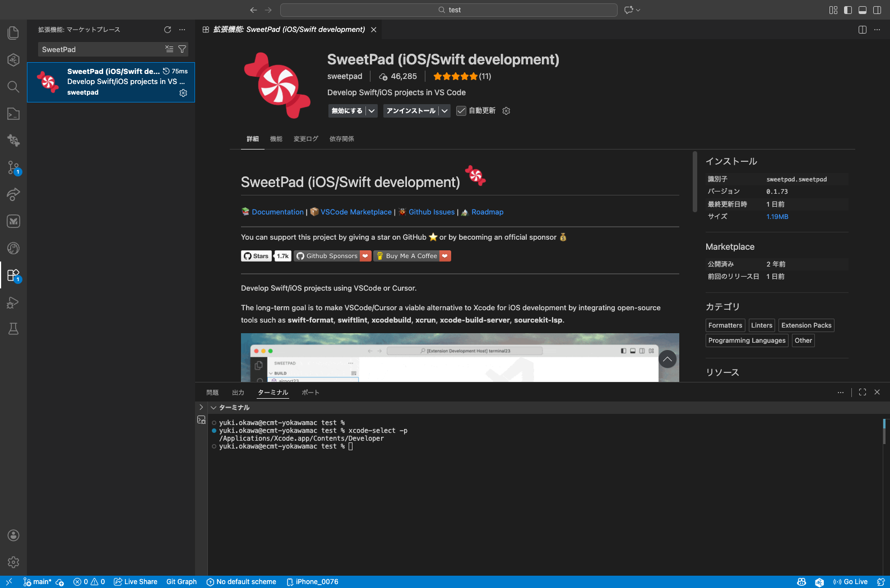Viewport: 890px width, 588px height.
Task: Toggle the 自動更新 auto-update checkbox
Action: 461,111
